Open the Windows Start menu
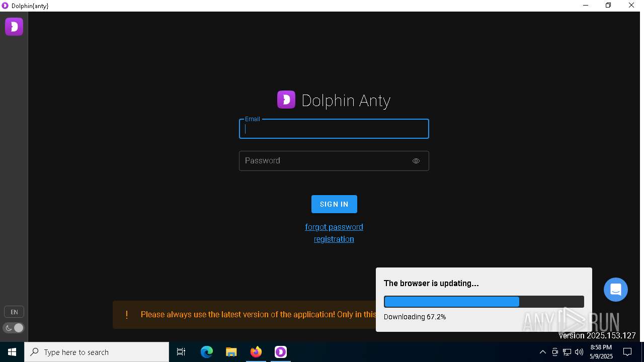Screen dimensions: 644x362 click(12, 352)
